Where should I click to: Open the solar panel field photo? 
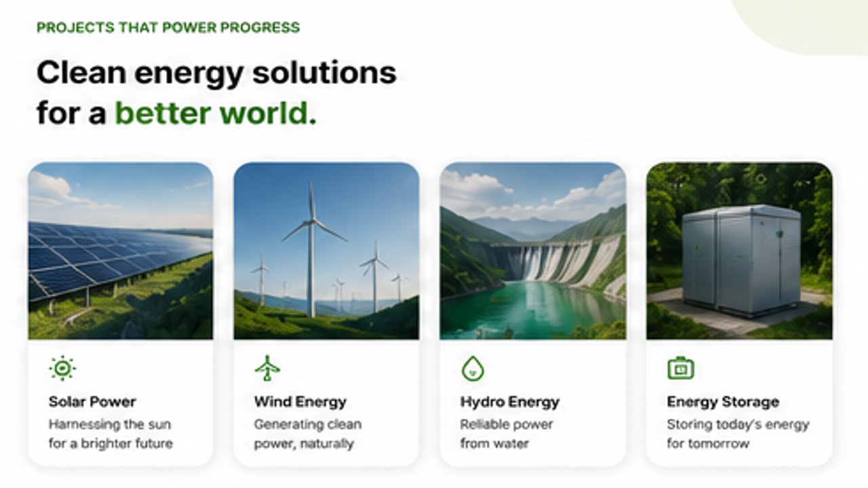tap(121, 251)
